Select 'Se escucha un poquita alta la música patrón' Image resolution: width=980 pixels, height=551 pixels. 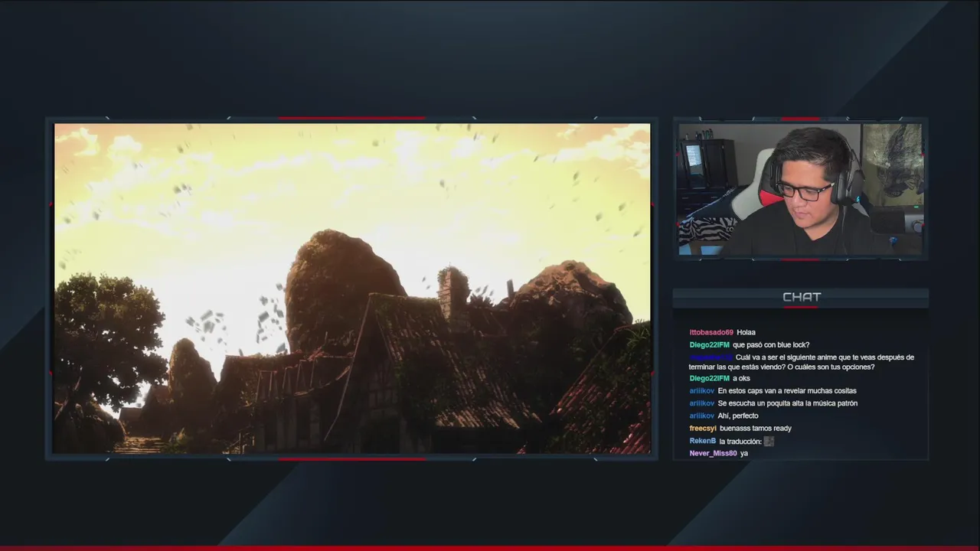coord(787,403)
